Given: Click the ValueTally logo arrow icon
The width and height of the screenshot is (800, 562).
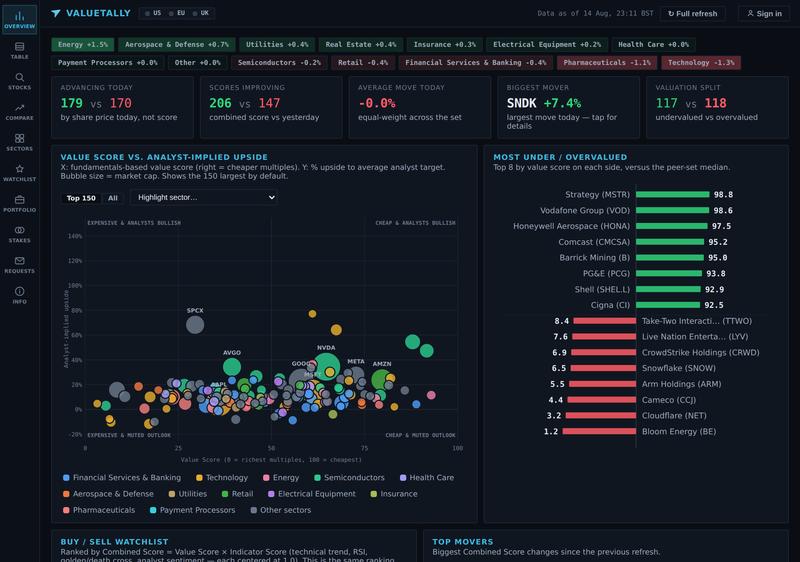Looking at the screenshot, I should point(56,13).
